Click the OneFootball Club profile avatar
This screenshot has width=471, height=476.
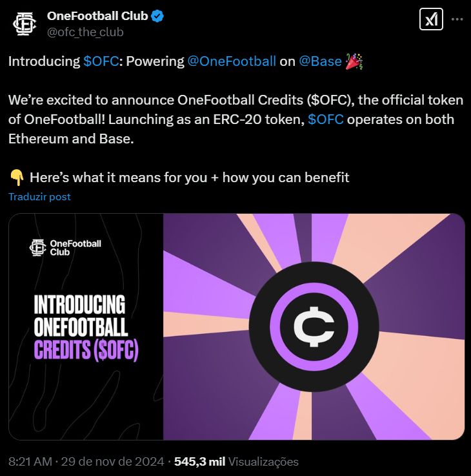click(25, 24)
